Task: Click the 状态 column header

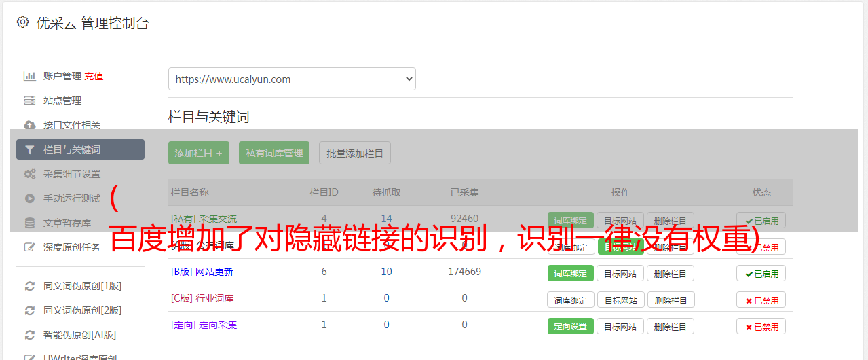Action: tap(761, 192)
